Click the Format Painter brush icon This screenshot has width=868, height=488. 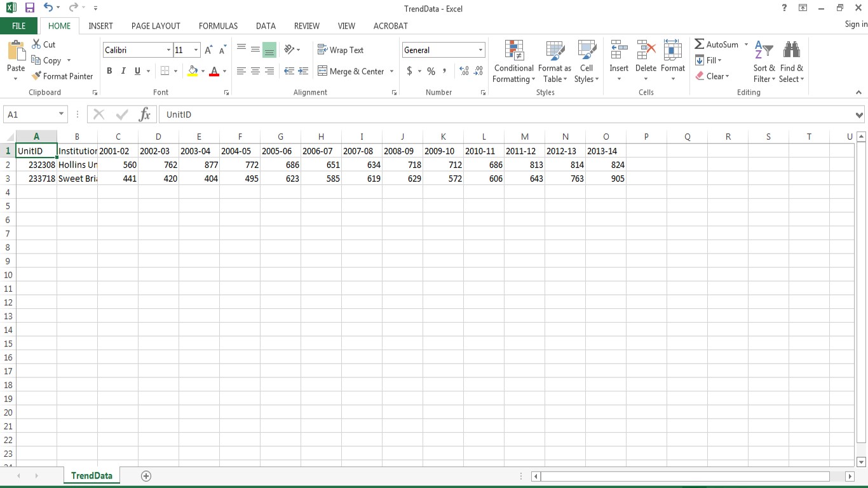(37, 76)
